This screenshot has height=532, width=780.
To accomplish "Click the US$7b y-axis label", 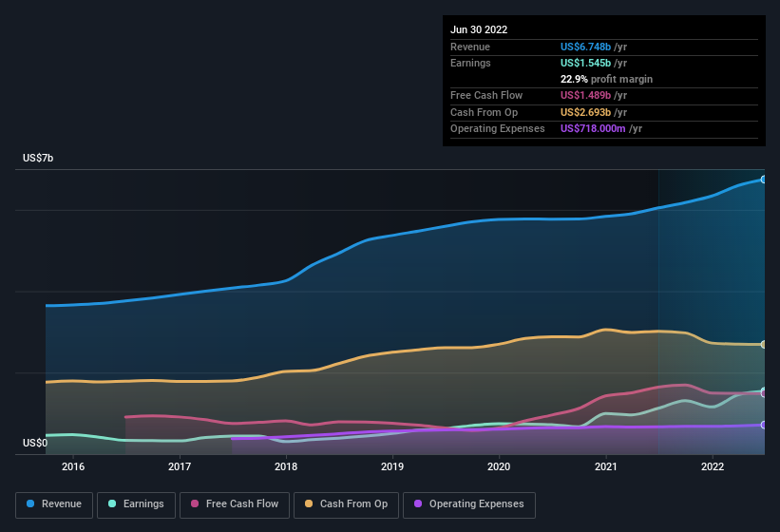I will pyautogui.click(x=38, y=158).
